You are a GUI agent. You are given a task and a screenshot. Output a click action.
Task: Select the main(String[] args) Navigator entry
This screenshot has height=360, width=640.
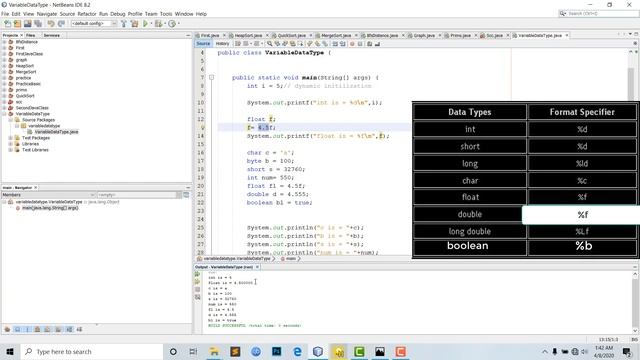pyautogui.click(x=50, y=208)
